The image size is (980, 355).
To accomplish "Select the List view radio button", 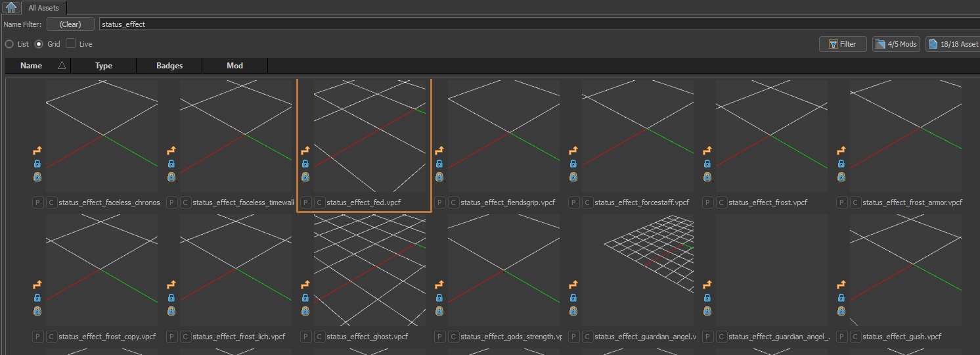I will coord(9,44).
